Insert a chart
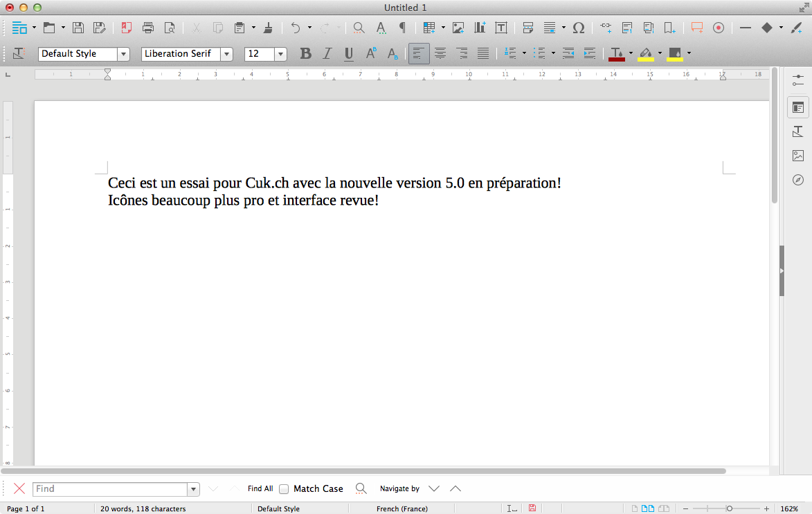812x514 pixels. coord(480,28)
